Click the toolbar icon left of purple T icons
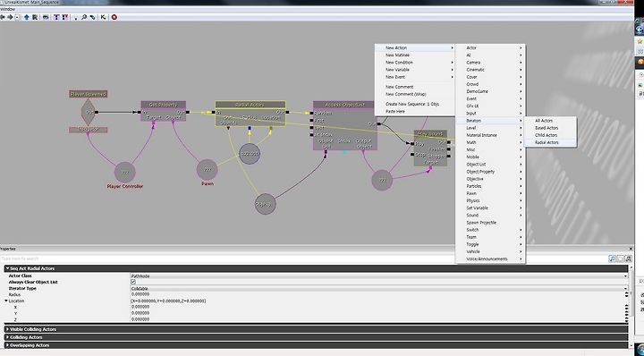644x356 pixels. (46, 17)
